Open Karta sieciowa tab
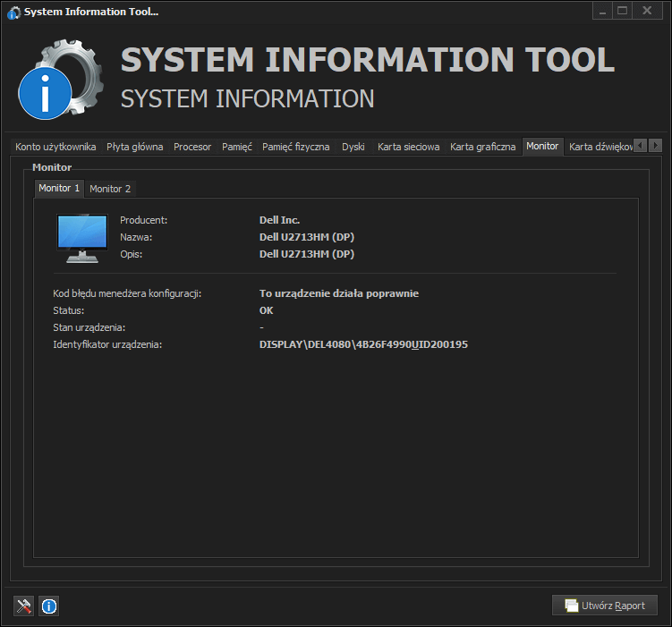Screen dimensions: 672x627 click(408, 147)
